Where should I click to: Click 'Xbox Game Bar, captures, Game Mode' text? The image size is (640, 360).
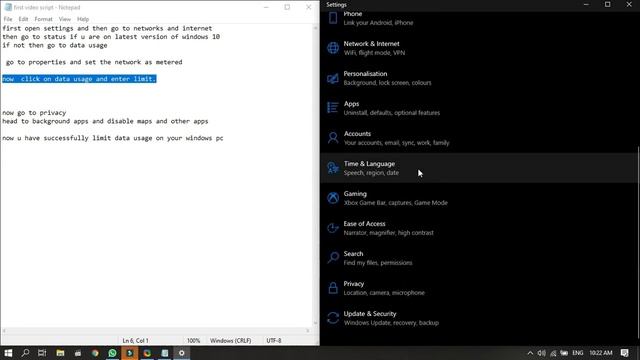[396, 203]
